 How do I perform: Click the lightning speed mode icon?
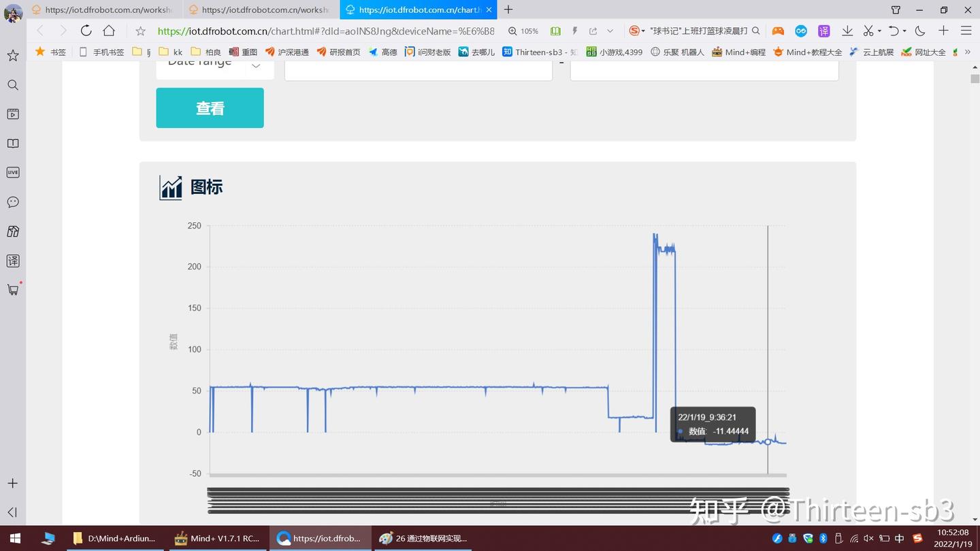pos(574,31)
